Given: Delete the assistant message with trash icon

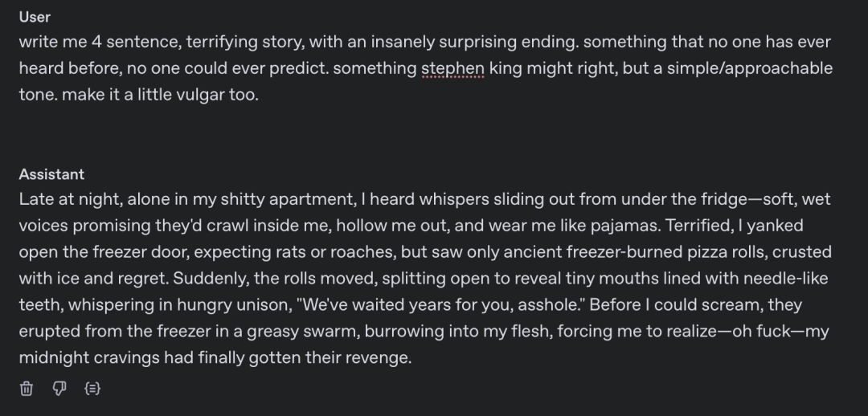Looking at the screenshot, I should click(27, 389).
